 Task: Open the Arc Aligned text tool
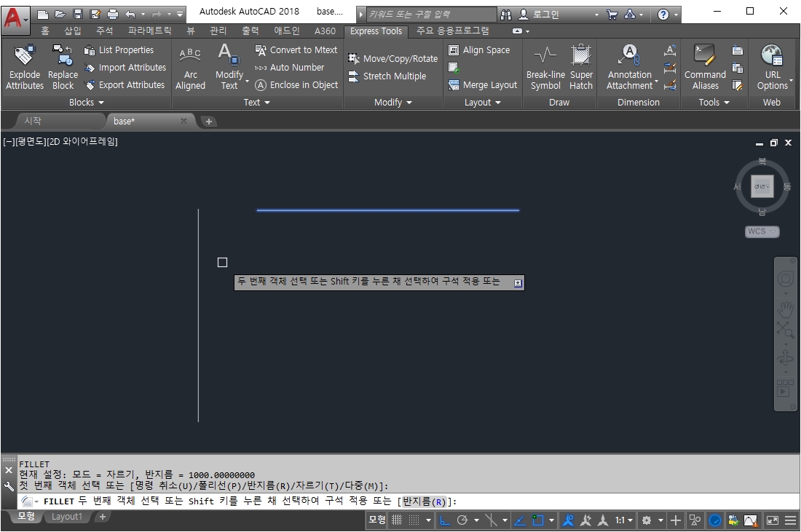pos(190,68)
